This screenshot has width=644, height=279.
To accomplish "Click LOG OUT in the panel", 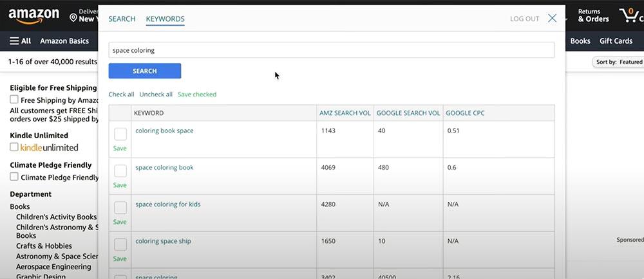I will [524, 19].
